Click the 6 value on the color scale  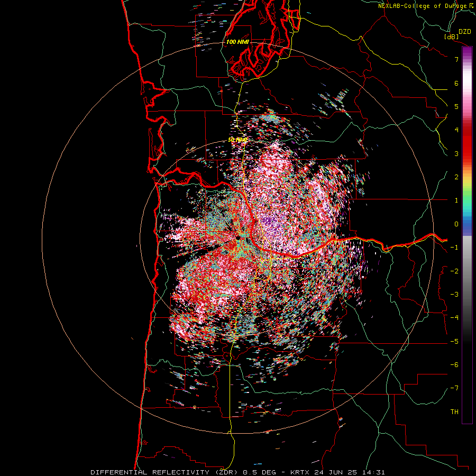(x=456, y=83)
